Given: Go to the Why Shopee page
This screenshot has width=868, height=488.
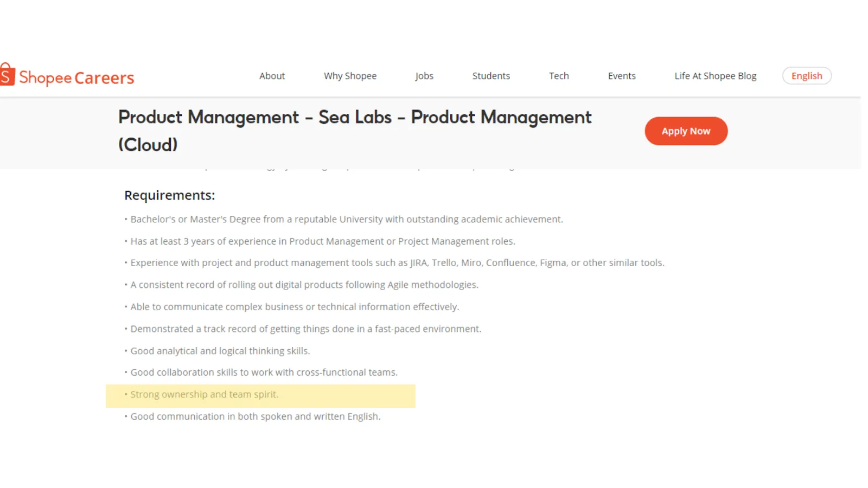Looking at the screenshot, I should (x=350, y=76).
